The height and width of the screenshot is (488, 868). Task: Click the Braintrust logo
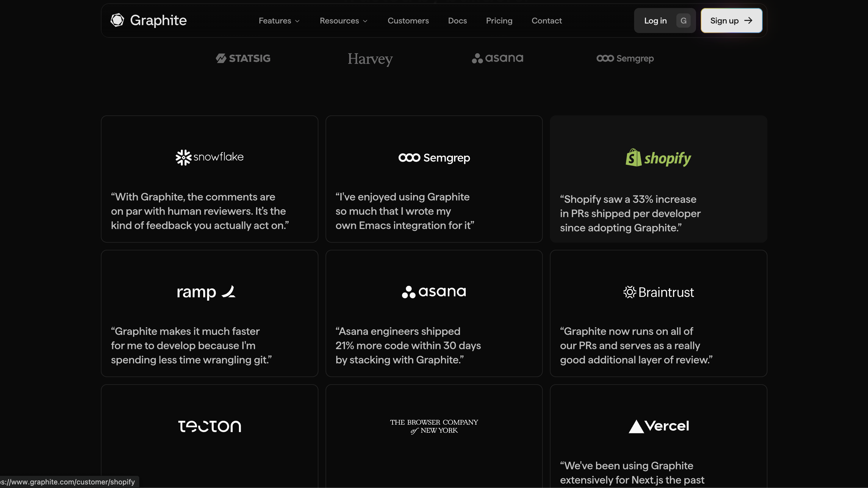(658, 292)
